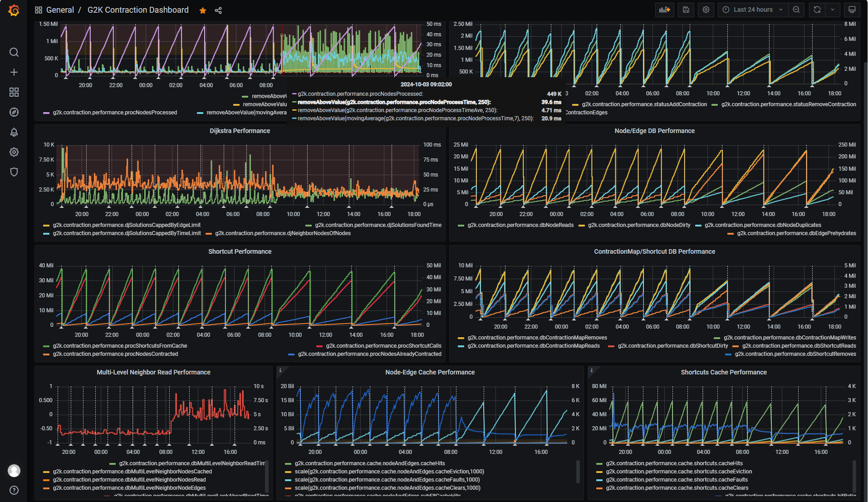Open Dashboards from the left sidebar
Screen dimensions: 868x502
click(x=14, y=92)
